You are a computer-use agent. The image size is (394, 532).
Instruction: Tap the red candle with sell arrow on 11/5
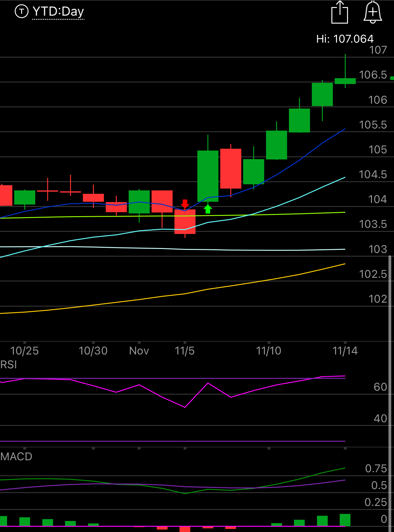pyautogui.click(x=185, y=222)
